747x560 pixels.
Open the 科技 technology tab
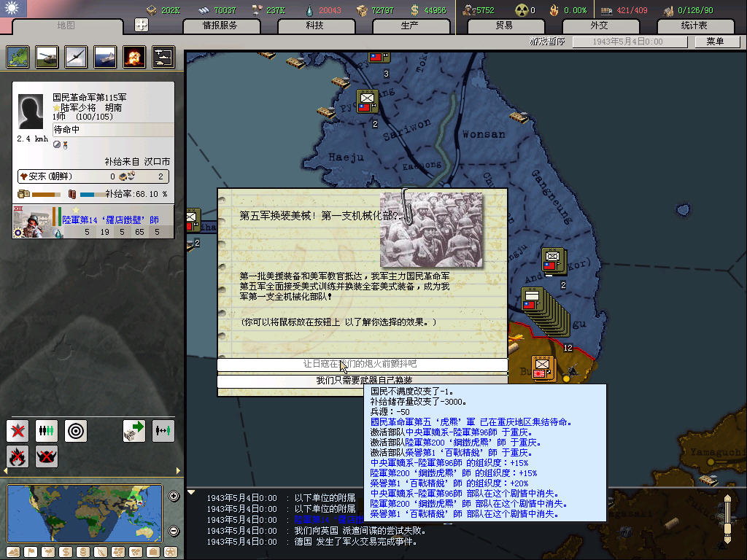click(315, 26)
